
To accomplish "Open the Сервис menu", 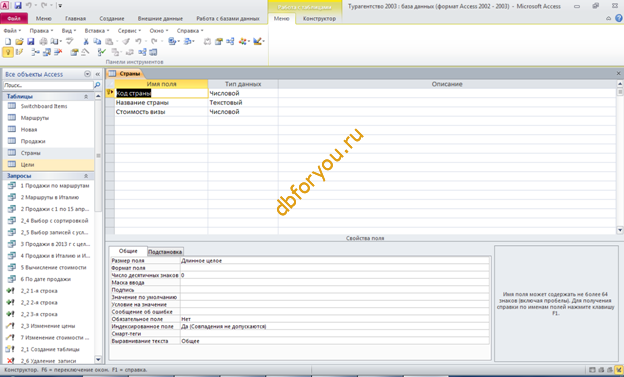I will 129,31.
